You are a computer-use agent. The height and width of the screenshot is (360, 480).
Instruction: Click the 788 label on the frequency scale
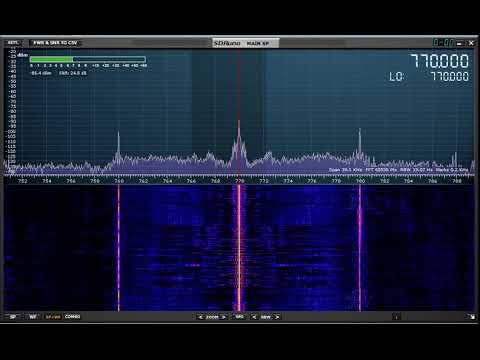457,181
